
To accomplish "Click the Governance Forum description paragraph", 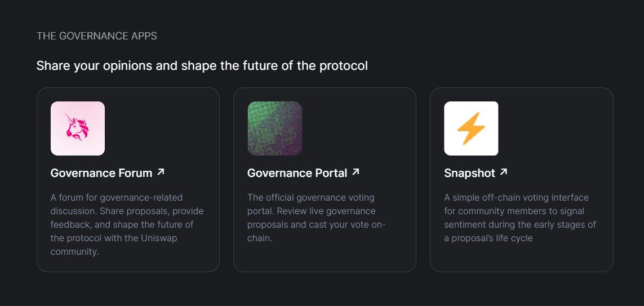I will 127,225.
